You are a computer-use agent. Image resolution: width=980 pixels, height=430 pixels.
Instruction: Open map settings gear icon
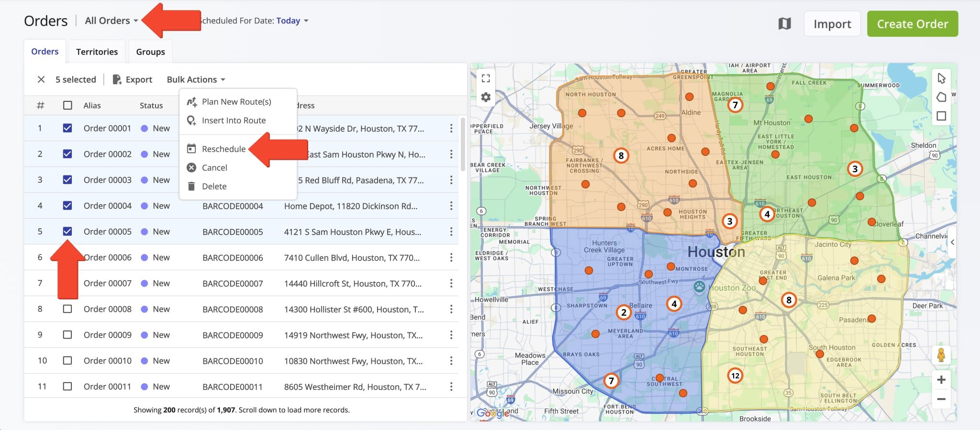pyautogui.click(x=486, y=98)
